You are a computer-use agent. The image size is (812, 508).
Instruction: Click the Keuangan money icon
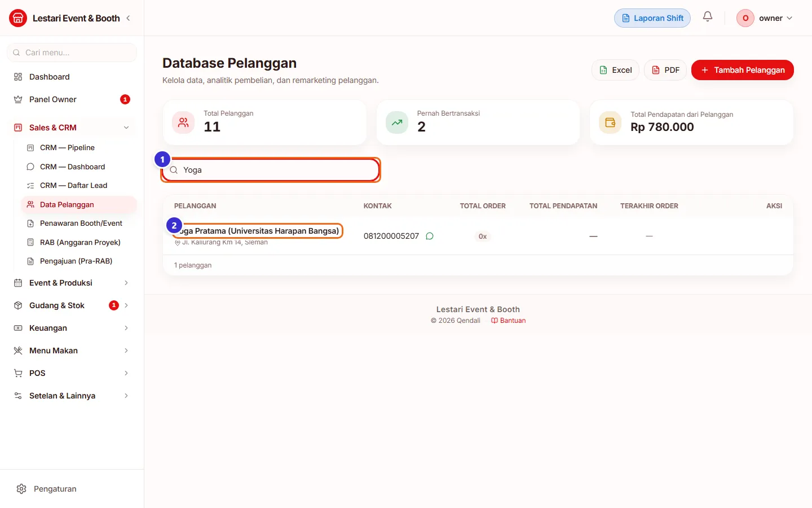click(x=18, y=328)
